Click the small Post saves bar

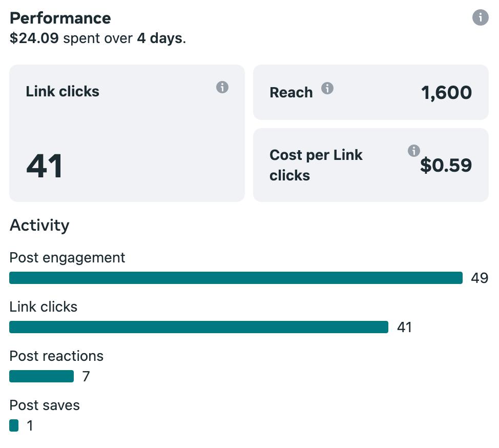14,425
